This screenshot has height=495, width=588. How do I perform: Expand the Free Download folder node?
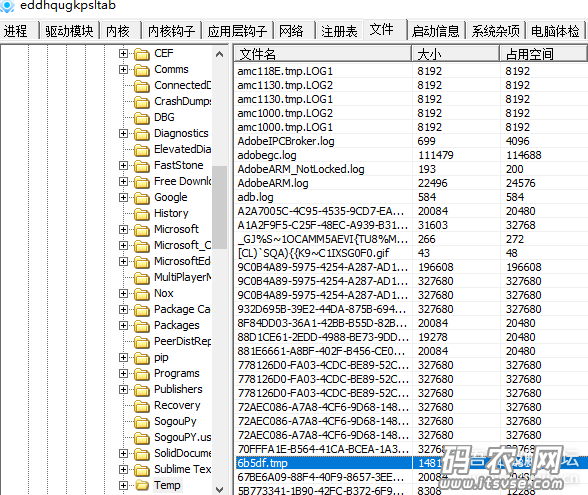[x=123, y=182]
